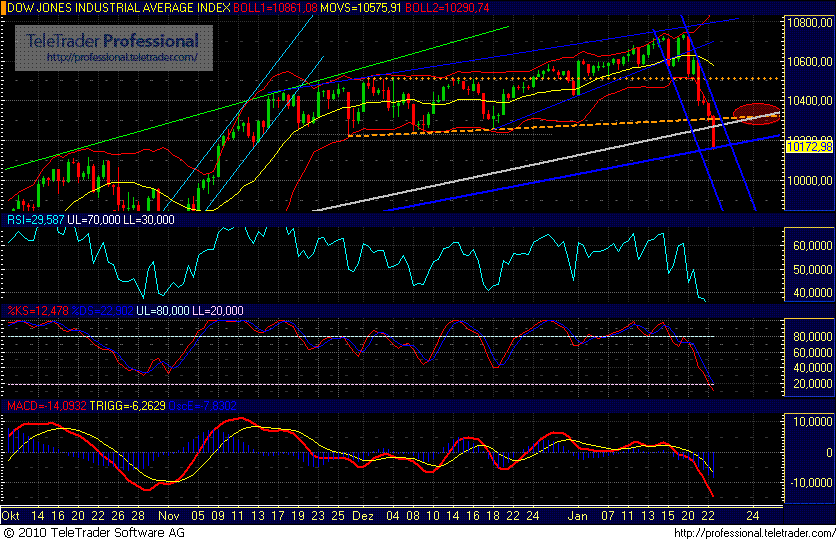836x542 pixels.
Task: Select the RSI=29,587 readout
Action: tap(35, 220)
